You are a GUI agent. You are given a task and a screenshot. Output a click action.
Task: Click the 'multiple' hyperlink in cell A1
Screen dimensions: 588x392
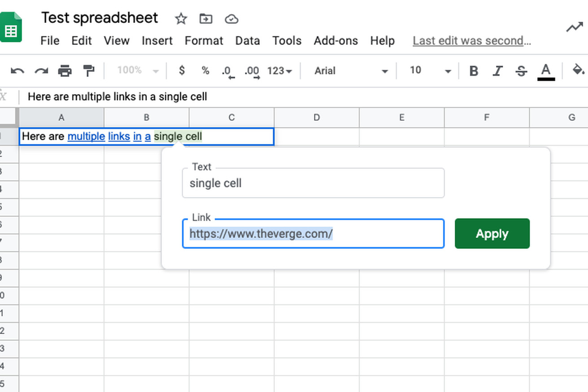tap(86, 137)
